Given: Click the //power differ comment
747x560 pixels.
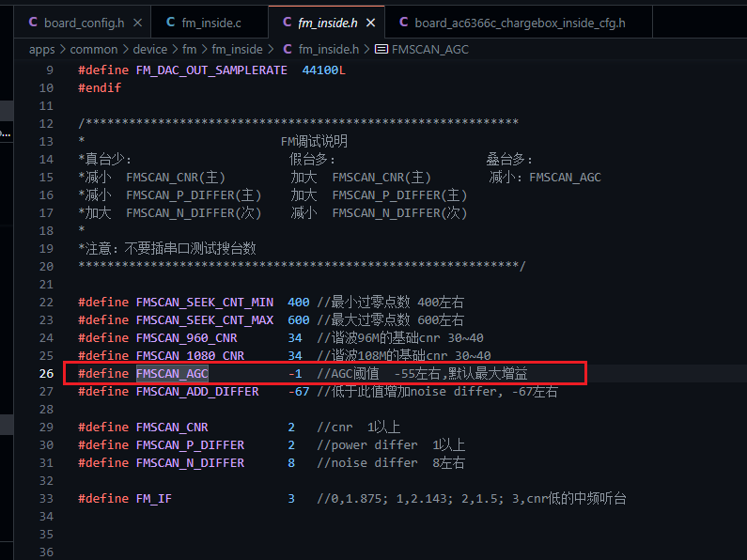Looking at the screenshot, I should pyautogui.click(x=391, y=445).
